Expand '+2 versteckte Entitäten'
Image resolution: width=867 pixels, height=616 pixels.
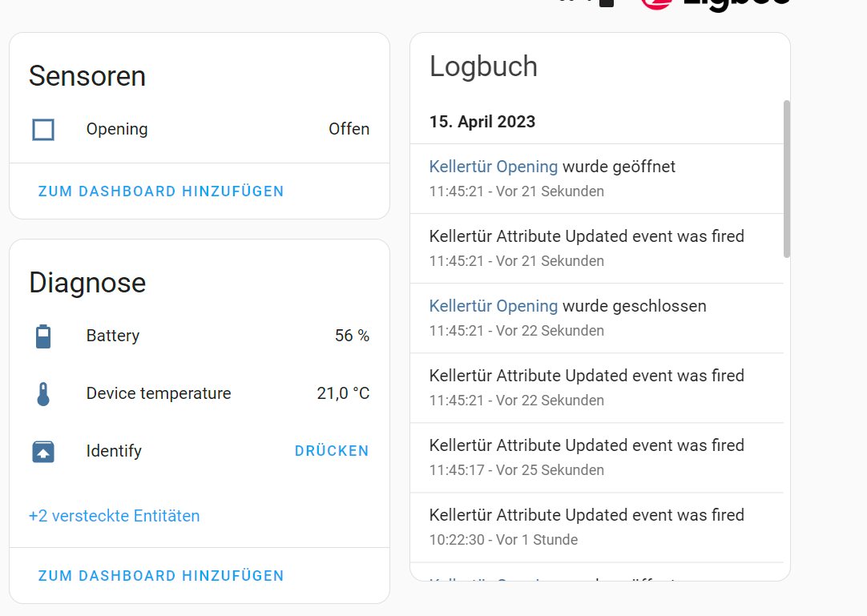pyautogui.click(x=114, y=516)
